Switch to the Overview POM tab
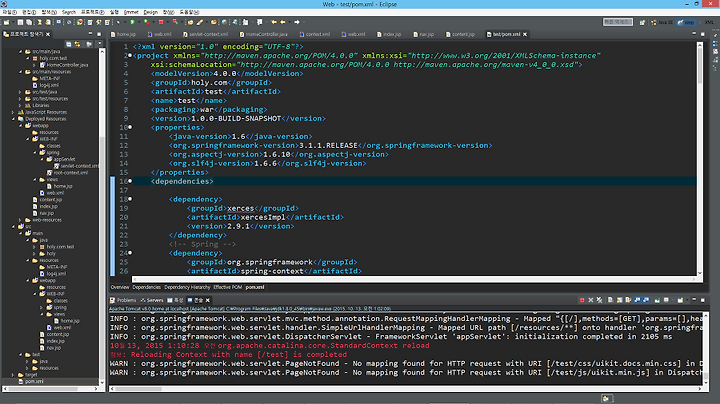The width and height of the screenshot is (720, 404). (x=119, y=287)
